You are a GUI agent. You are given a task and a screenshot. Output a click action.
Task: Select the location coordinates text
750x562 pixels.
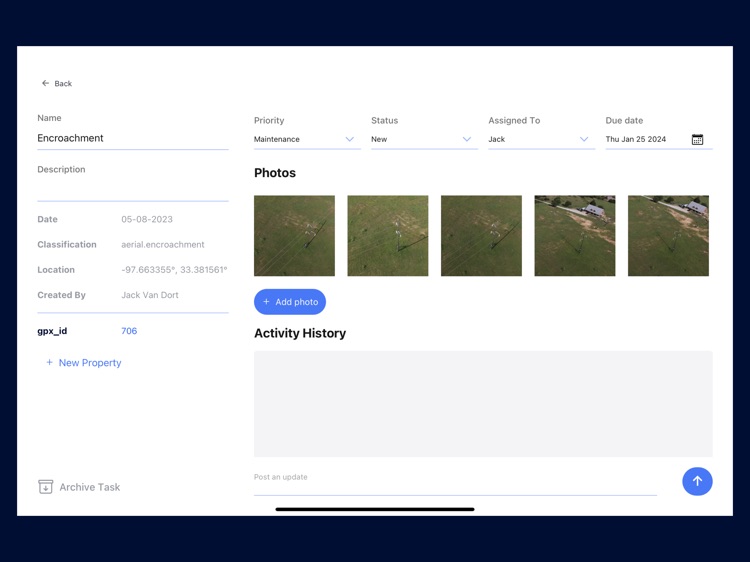pyautogui.click(x=174, y=270)
